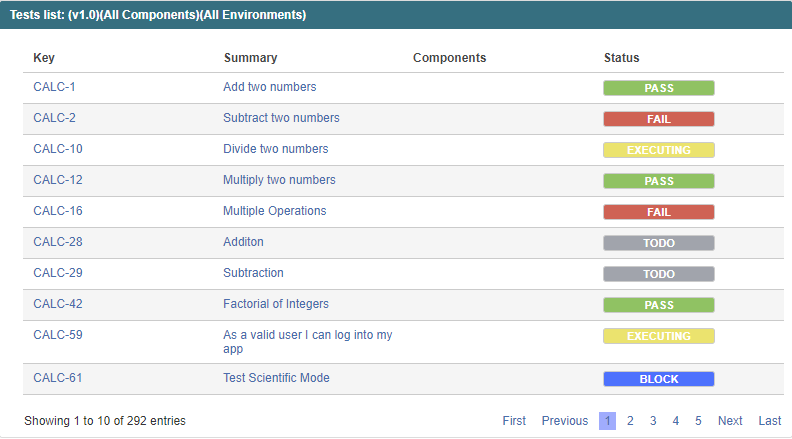Screen dimensions: 792x439
Task: Jump to page 5 in pagination
Action: pos(698,421)
